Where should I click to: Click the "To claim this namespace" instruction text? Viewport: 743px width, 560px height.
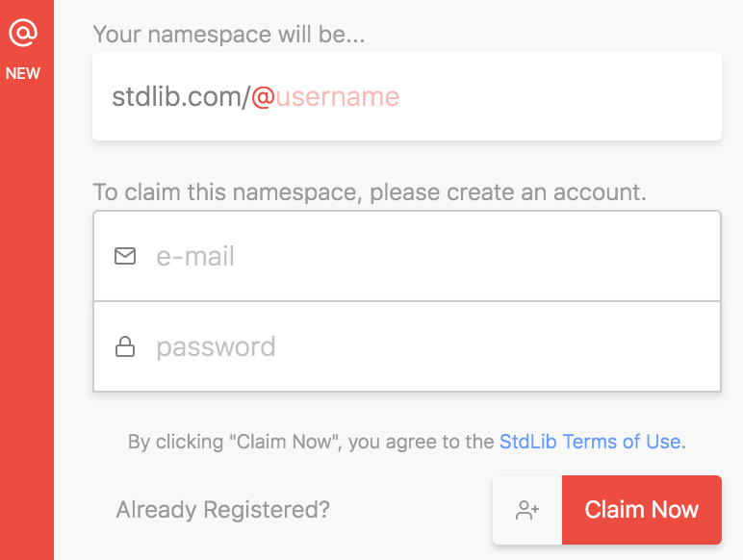[370, 192]
